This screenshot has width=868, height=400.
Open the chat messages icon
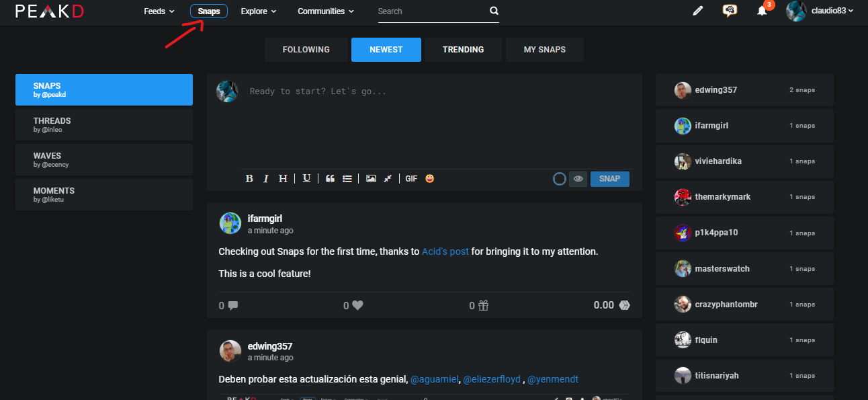730,11
